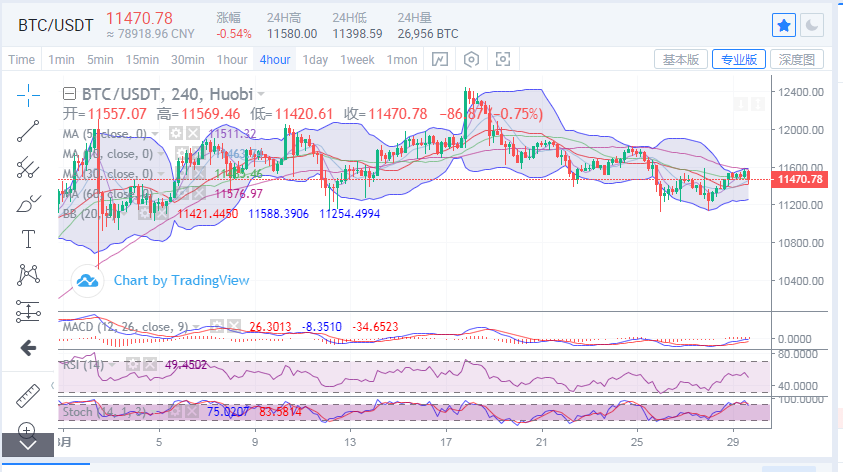Pick the brush drawing tool
This screenshot has width=843, height=472.
[x=28, y=204]
